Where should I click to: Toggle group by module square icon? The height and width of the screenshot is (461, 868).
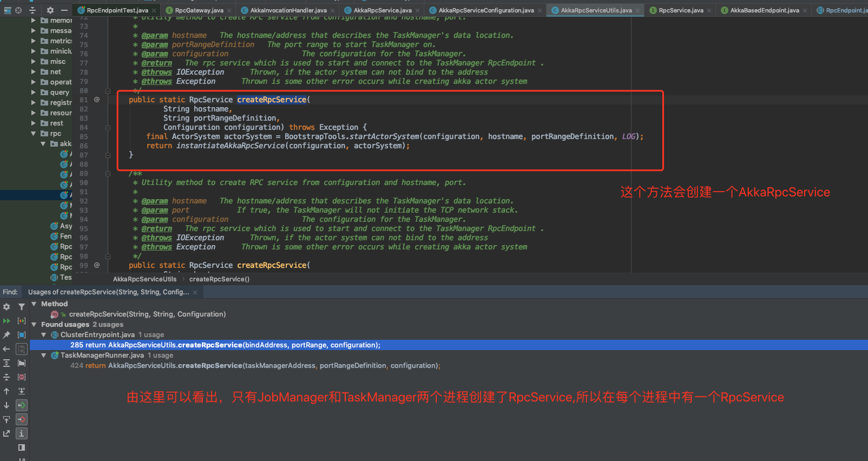click(x=22, y=335)
